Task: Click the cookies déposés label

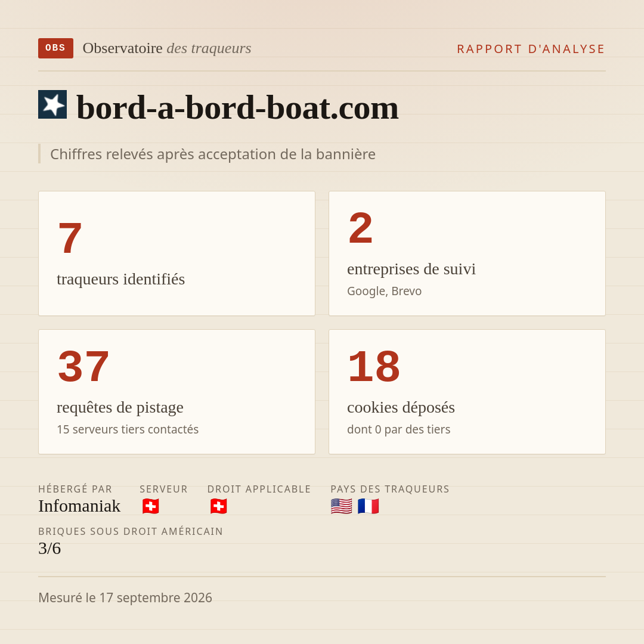Action: 401,408
